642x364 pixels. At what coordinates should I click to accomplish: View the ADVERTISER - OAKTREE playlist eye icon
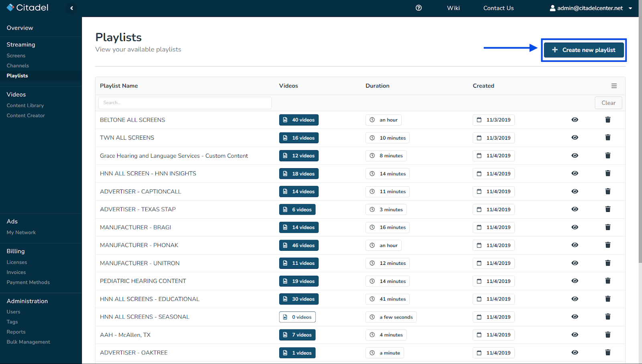(575, 352)
